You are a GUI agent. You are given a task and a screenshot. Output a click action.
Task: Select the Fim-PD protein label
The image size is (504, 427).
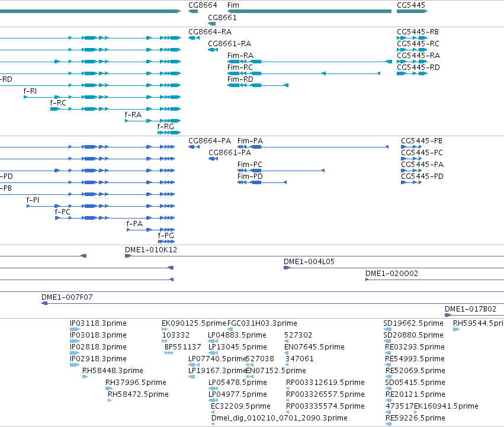pos(250,176)
